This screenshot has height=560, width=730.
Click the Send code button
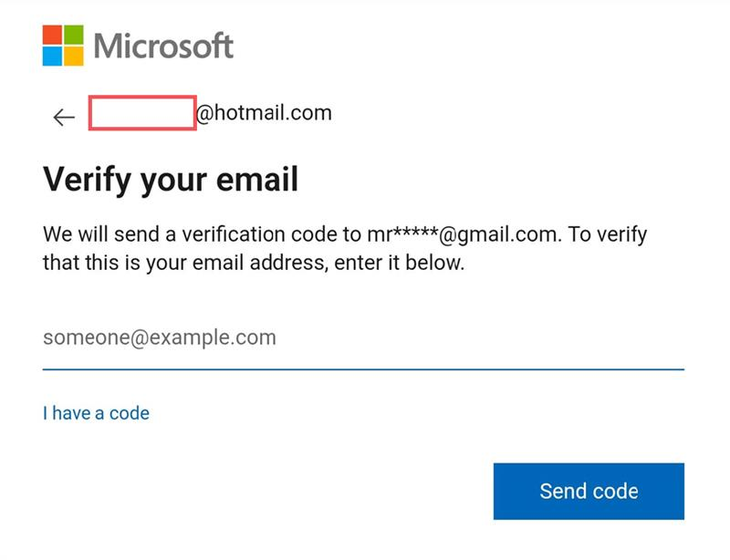click(x=589, y=491)
